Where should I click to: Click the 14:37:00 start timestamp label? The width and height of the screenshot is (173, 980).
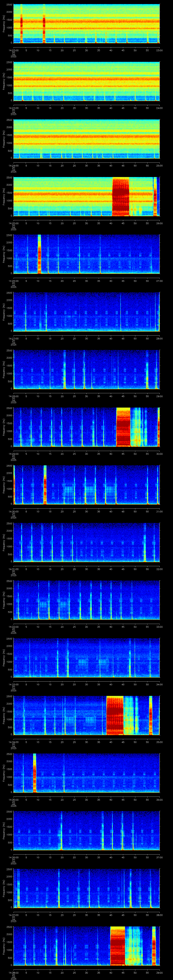(13, 915)
